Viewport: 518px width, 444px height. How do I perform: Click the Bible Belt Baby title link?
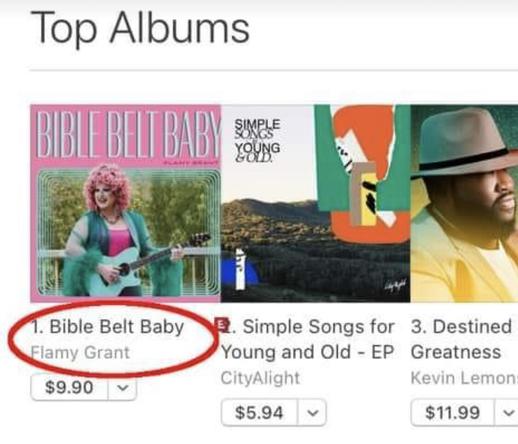[x=107, y=326]
